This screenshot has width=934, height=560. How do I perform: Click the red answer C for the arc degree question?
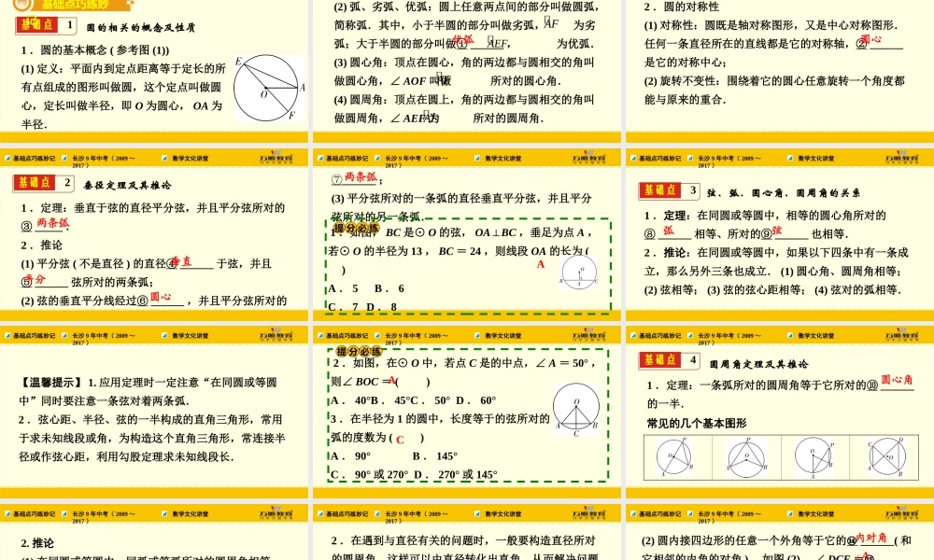click(x=400, y=440)
